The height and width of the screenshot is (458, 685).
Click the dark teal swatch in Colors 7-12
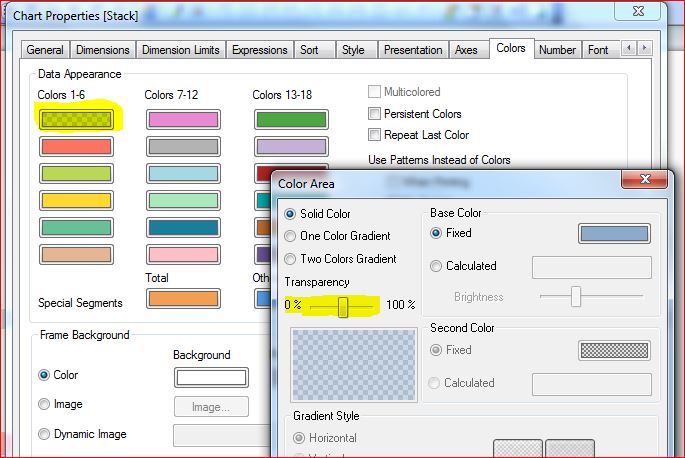click(183, 228)
